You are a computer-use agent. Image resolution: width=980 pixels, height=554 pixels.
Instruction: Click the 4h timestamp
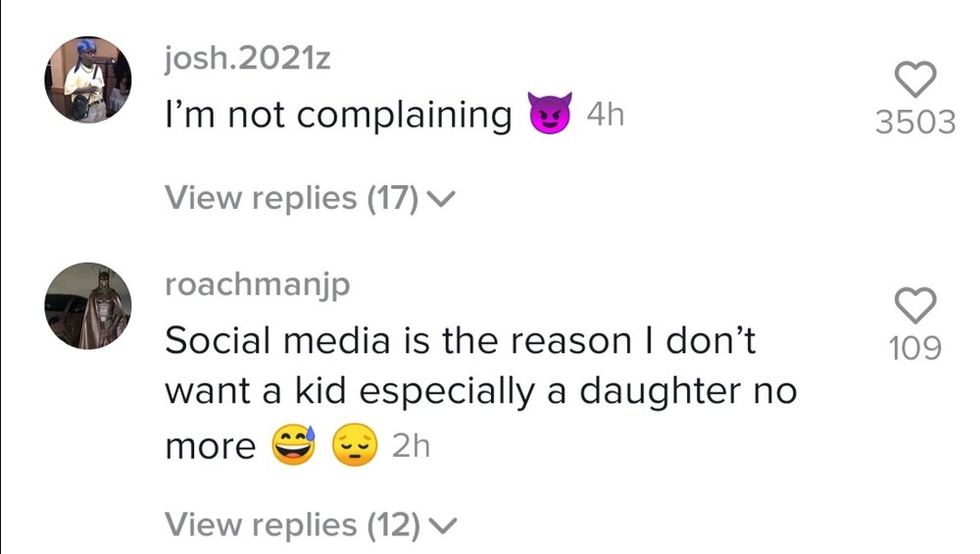click(x=605, y=117)
